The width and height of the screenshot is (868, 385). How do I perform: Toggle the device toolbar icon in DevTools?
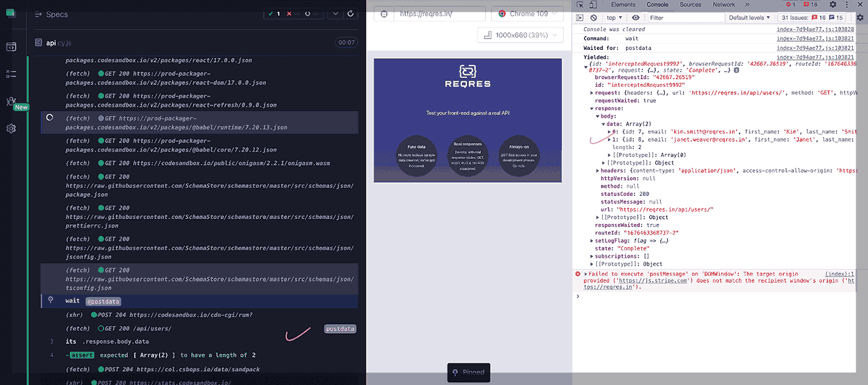pos(593,5)
